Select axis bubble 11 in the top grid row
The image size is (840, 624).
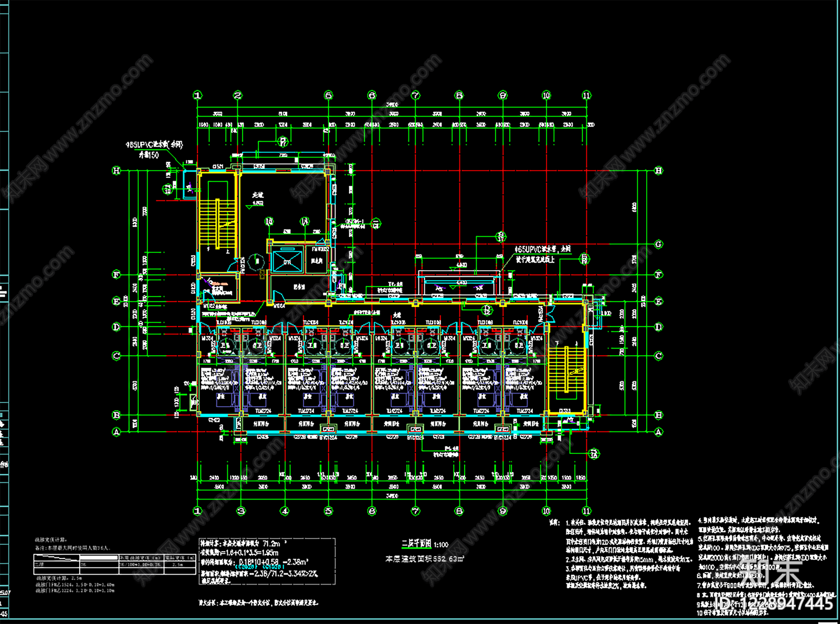coord(586,95)
